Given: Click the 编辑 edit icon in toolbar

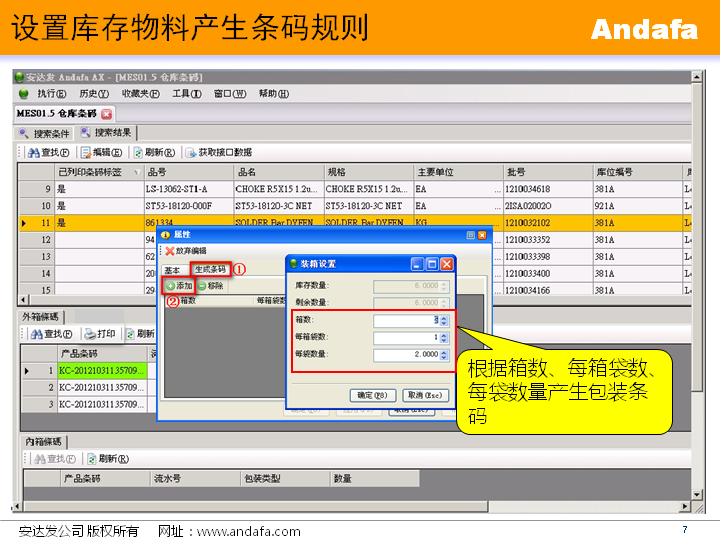Looking at the screenshot, I should (86, 152).
